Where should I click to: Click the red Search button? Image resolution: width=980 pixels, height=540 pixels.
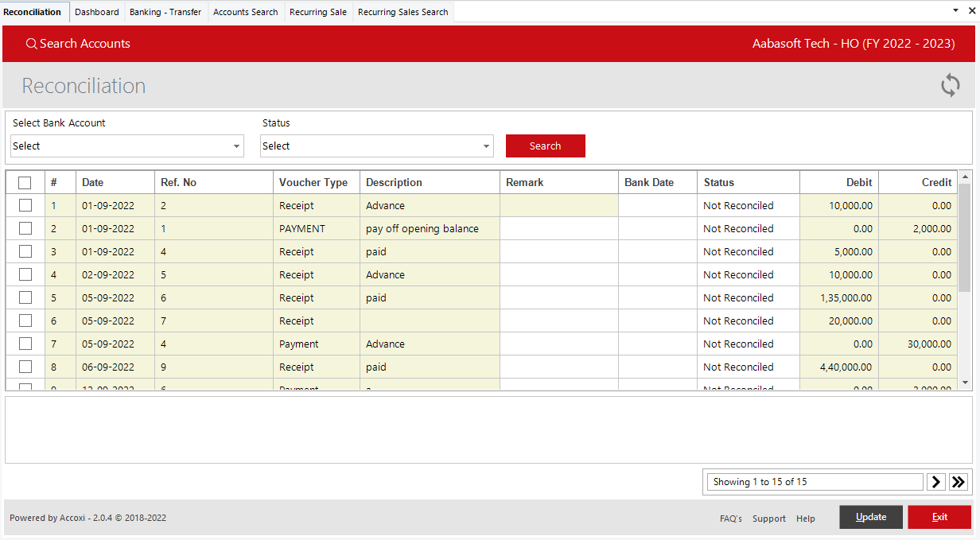[x=546, y=146]
